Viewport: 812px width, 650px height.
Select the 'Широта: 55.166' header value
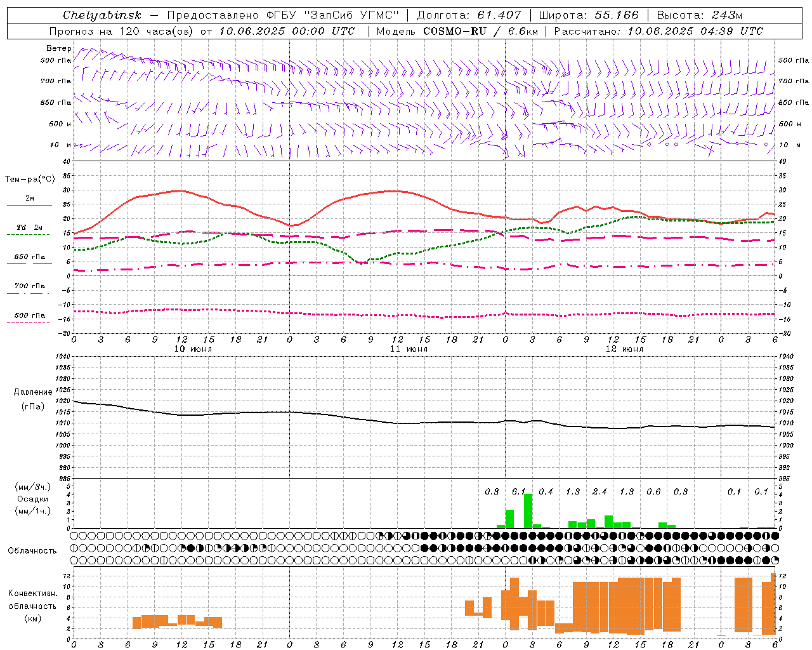(589, 15)
